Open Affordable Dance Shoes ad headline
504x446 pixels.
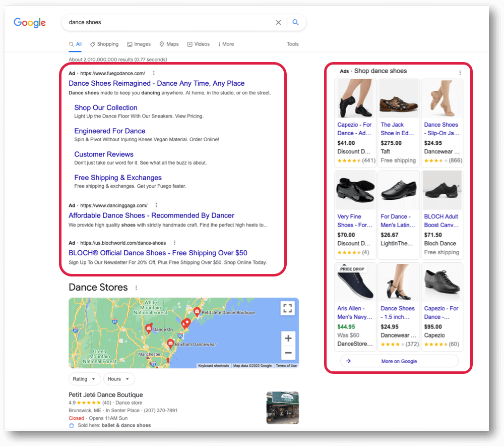pos(151,215)
